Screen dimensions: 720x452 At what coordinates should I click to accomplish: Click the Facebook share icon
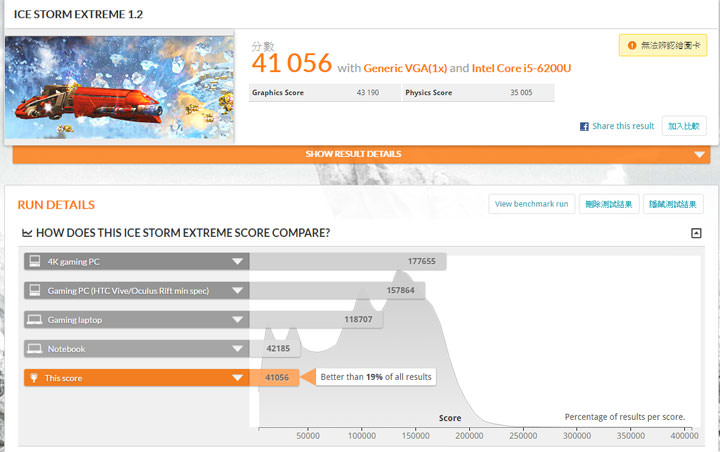(x=584, y=127)
